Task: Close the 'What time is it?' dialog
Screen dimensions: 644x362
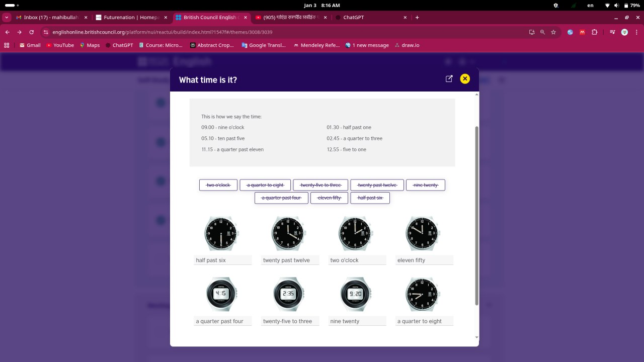Action: click(x=465, y=79)
